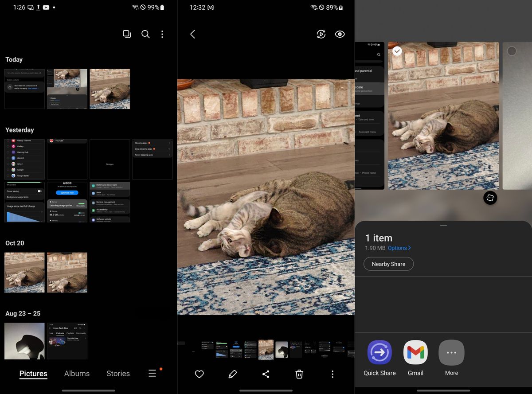Open Bixby Vision eye icon

click(x=340, y=34)
